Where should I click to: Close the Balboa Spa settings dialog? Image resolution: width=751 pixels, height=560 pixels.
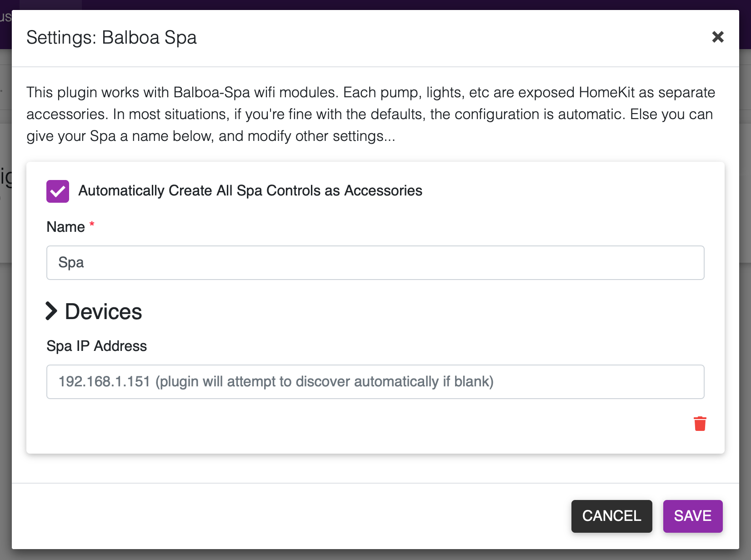[718, 37]
